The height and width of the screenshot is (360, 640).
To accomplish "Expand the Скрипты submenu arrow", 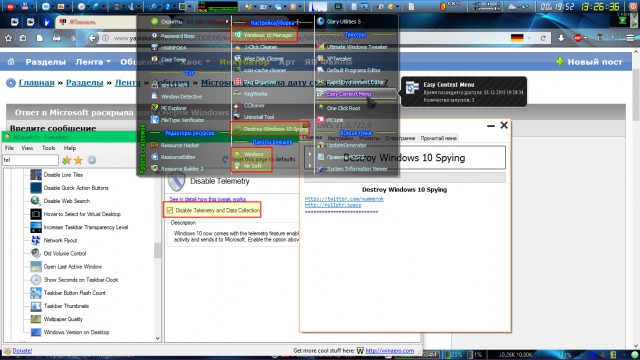I will (x=227, y=21).
